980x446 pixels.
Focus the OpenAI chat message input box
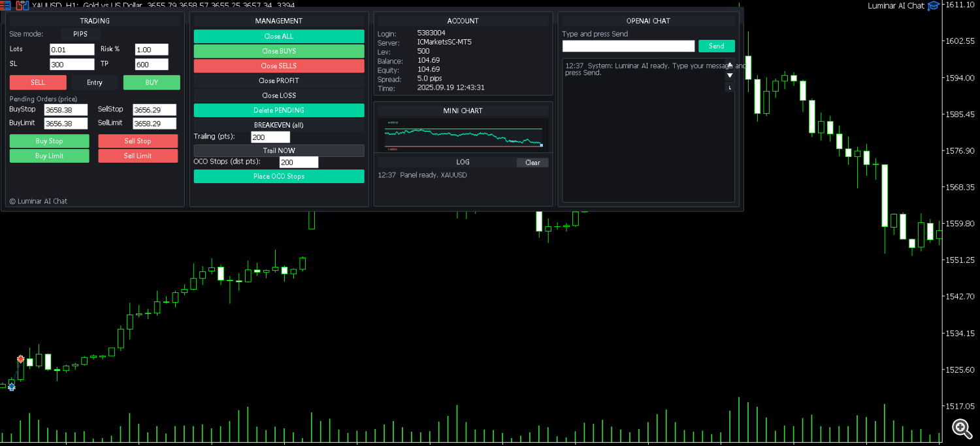(628, 46)
